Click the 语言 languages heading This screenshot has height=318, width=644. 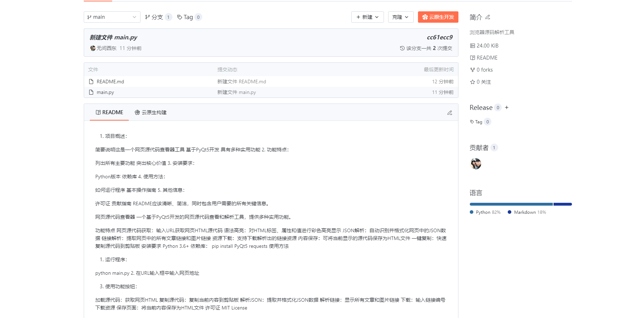tap(476, 193)
